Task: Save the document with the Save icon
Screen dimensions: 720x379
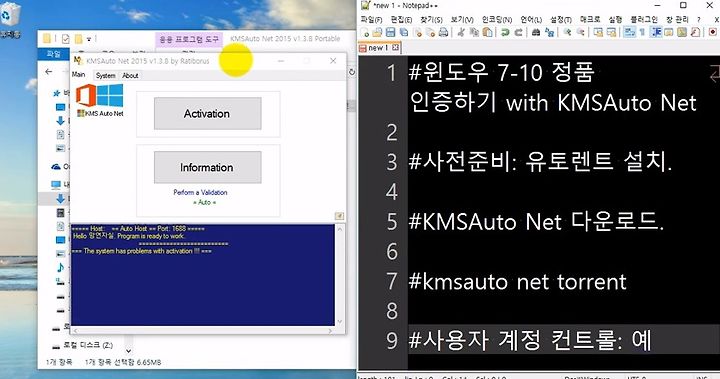Action: [390, 32]
